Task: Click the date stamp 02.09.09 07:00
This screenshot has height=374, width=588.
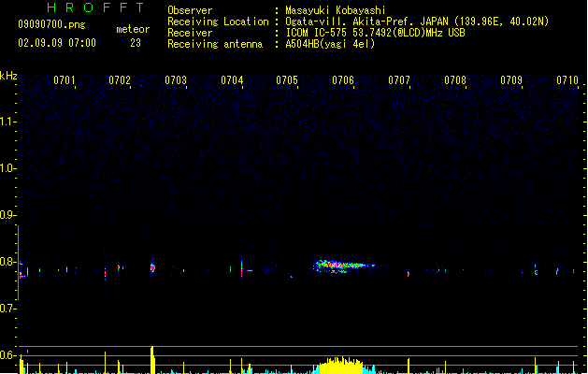Action: (x=57, y=43)
